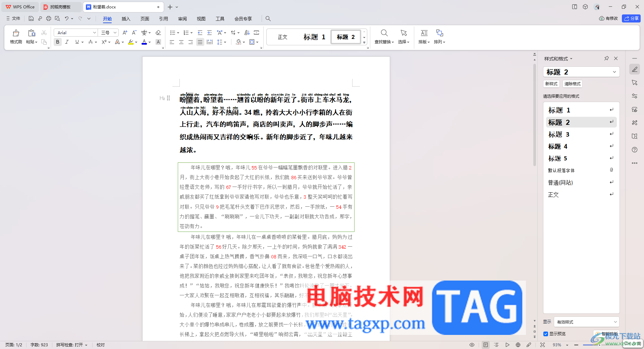Expand the 样式和格式 pane title dropdown
The height and width of the screenshot is (349, 644).
[571, 59]
